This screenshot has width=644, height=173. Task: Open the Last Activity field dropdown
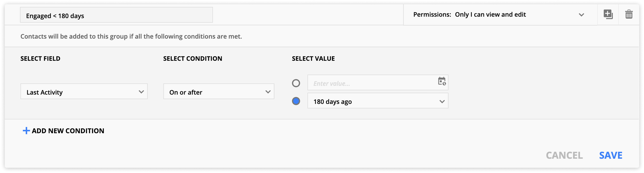[x=84, y=92]
